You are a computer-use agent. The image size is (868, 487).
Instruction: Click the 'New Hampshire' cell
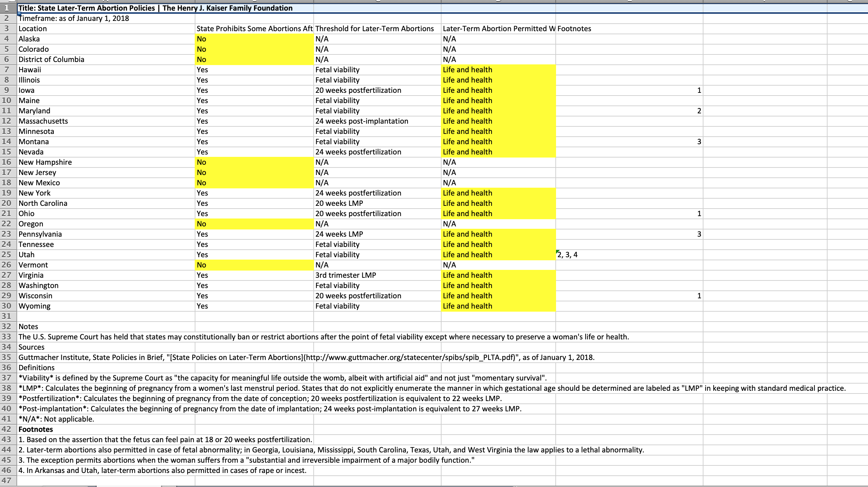[106, 162]
